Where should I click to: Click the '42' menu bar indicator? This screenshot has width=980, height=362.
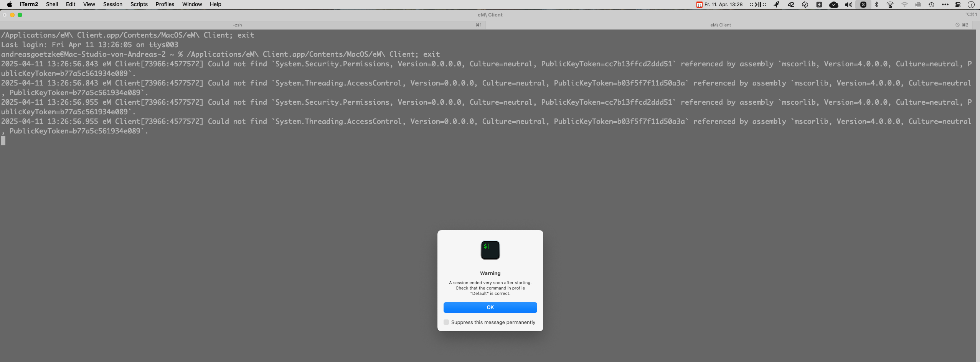[791, 5]
